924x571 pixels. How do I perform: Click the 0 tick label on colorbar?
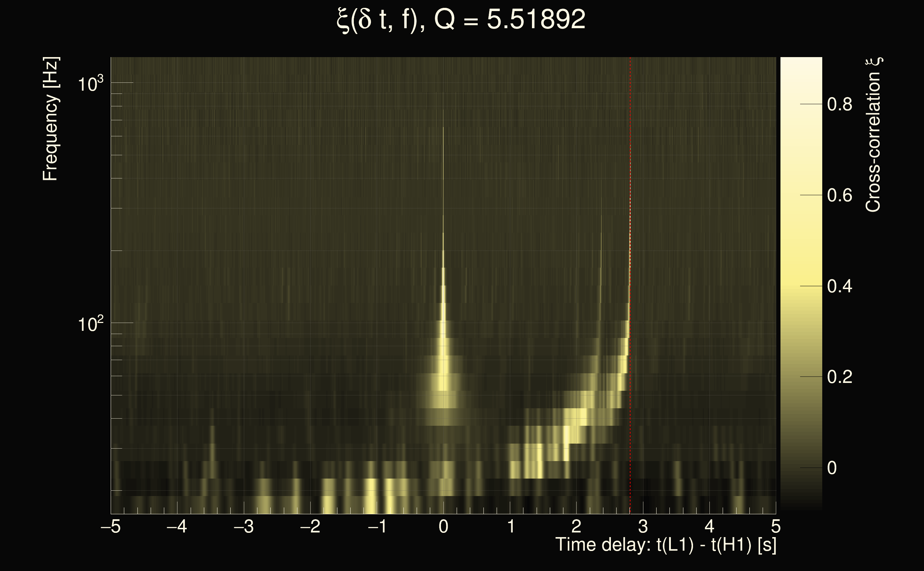[832, 468]
